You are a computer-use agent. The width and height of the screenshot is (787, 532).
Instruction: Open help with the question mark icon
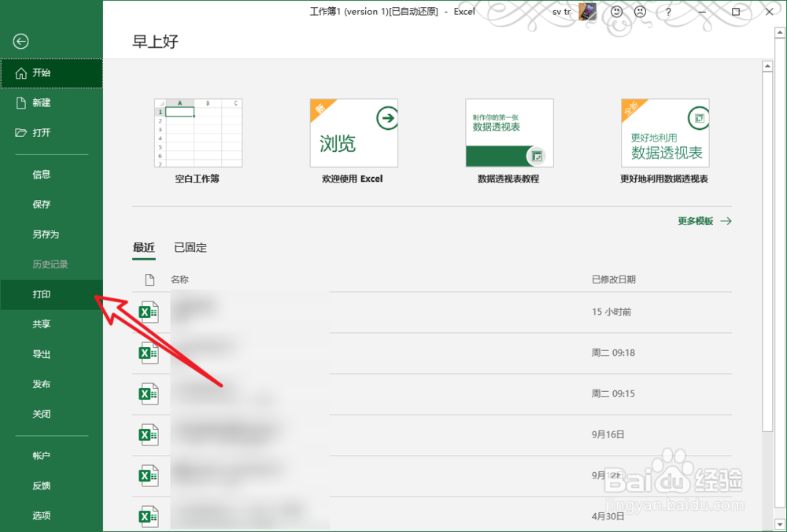click(x=668, y=12)
